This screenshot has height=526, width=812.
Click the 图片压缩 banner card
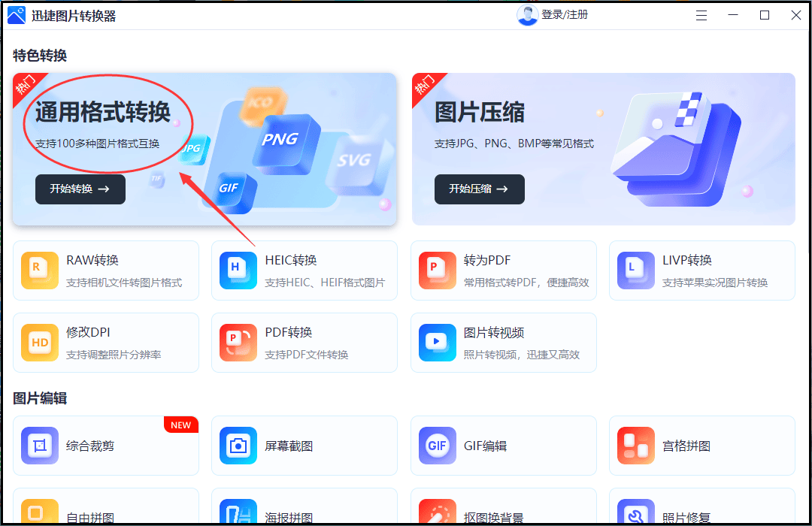coord(603,149)
